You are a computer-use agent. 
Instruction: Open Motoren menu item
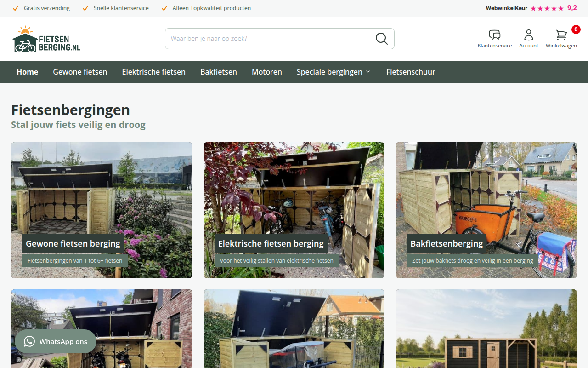(267, 72)
